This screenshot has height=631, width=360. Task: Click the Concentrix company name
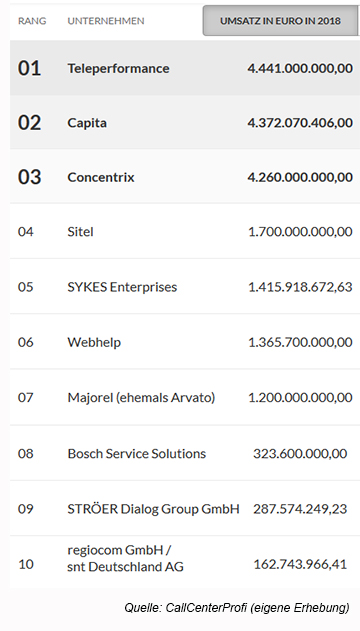tap(101, 177)
